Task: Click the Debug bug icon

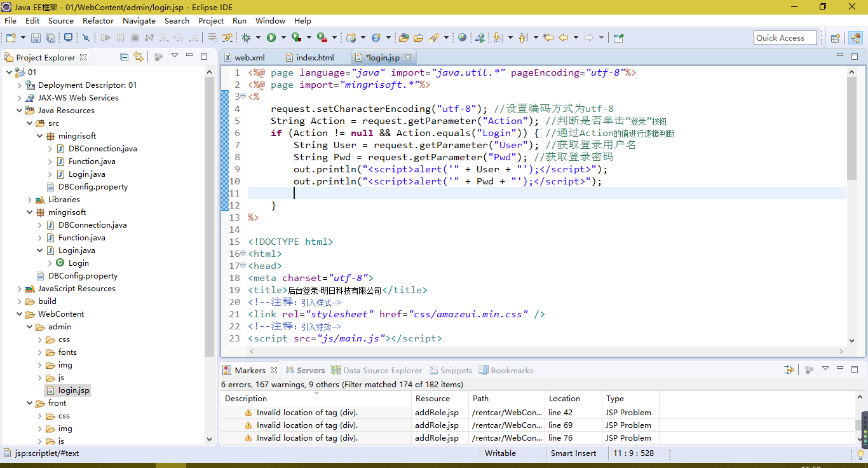Action: click(246, 38)
